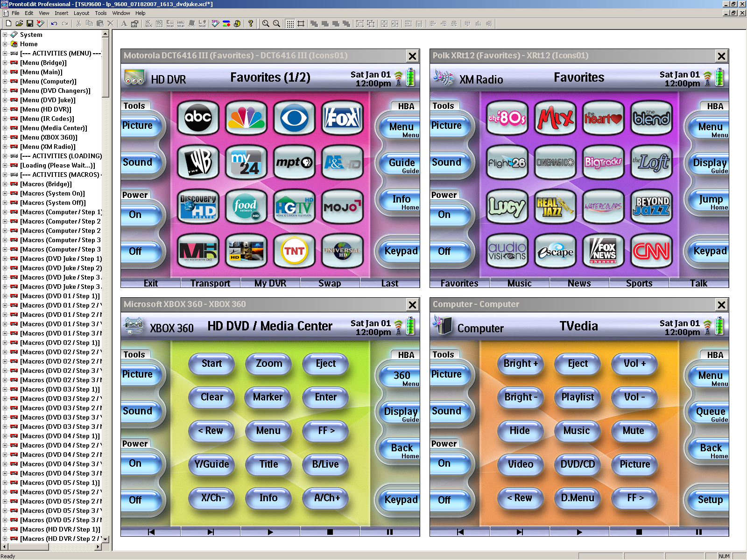Select the abc channel icon
The width and height of the screenshot is (747, 560).
198,117
